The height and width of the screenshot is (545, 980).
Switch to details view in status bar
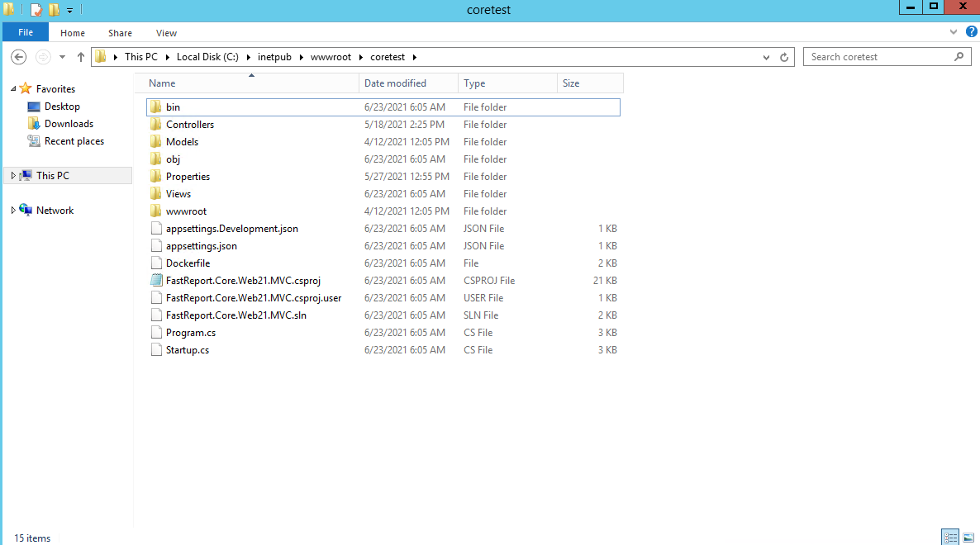tap(950, 538)
